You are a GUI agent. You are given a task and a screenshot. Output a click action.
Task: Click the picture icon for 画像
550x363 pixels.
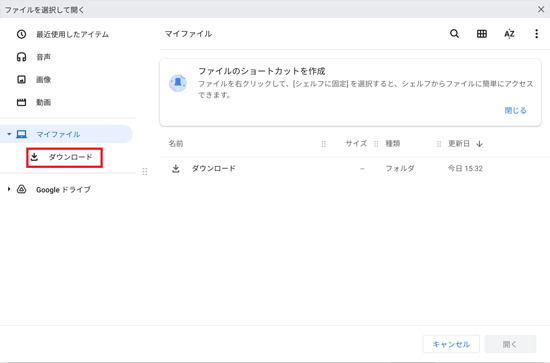coord(21,80)
